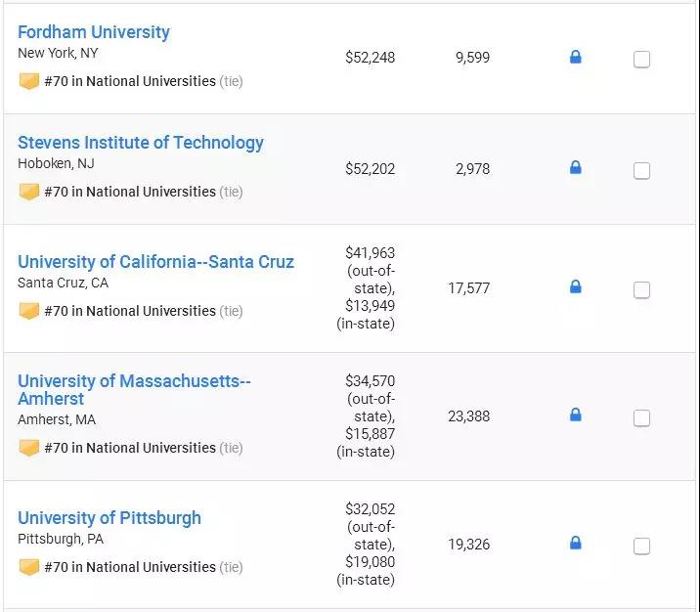This screenshot has height=612, width=700.
Task: Click UC Santa Cruz's #70 National Universities ranking
Action: pyautogui.click(x=129, y=311)
